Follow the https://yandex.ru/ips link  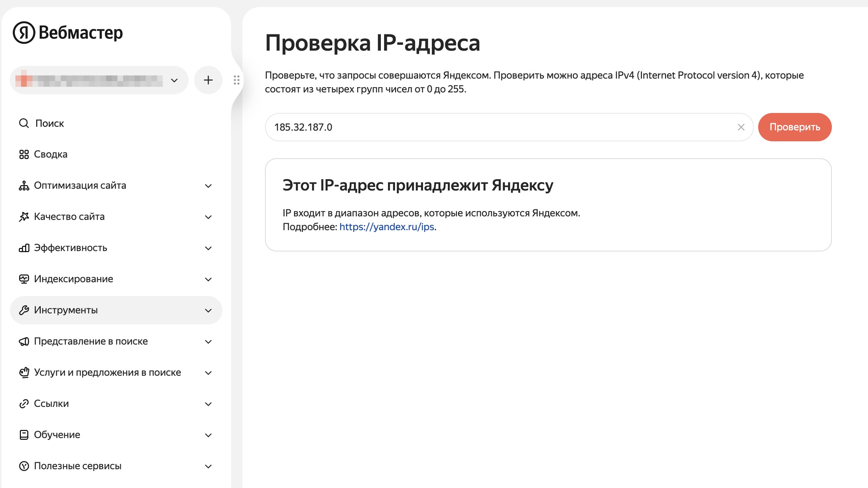point(387,227)
